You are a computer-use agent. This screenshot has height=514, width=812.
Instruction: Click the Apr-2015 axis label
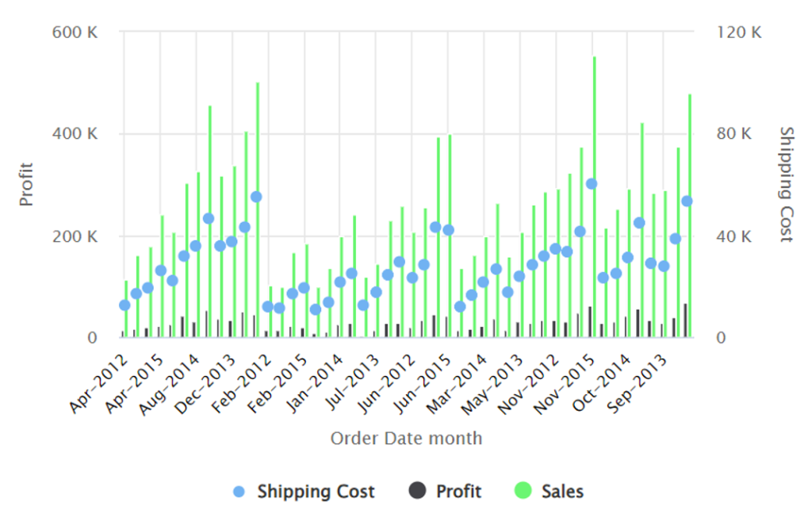click(135, 384)
